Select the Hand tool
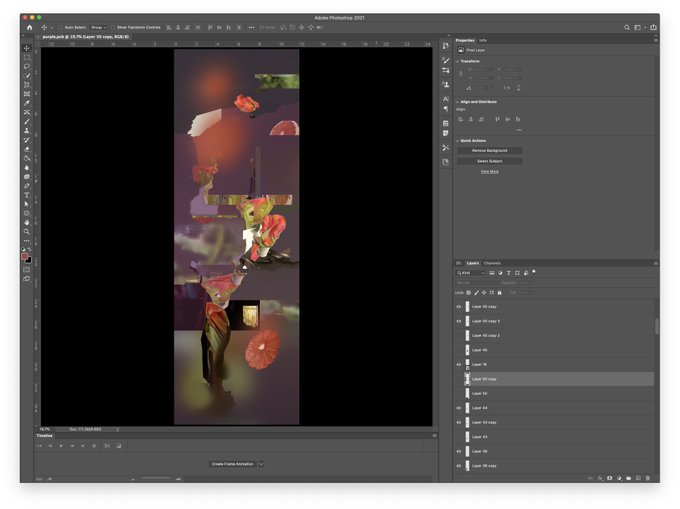Viewport: 680px width, 509px height. (27, 222)
